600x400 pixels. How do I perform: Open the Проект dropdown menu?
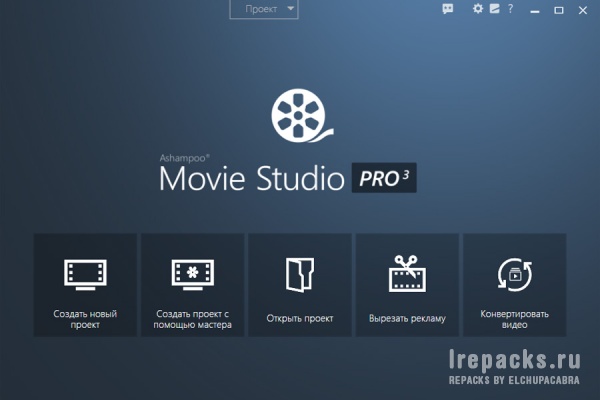point(264,9)
